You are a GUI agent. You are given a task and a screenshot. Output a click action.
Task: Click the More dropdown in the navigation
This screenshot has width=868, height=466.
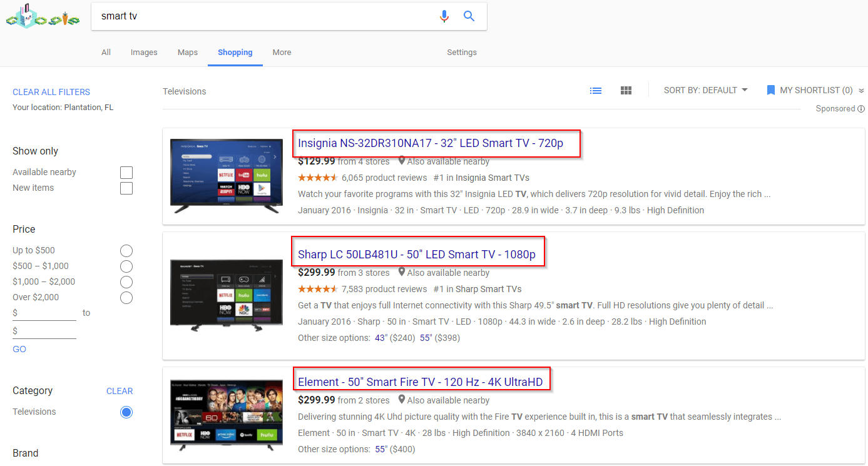point(282,53)
